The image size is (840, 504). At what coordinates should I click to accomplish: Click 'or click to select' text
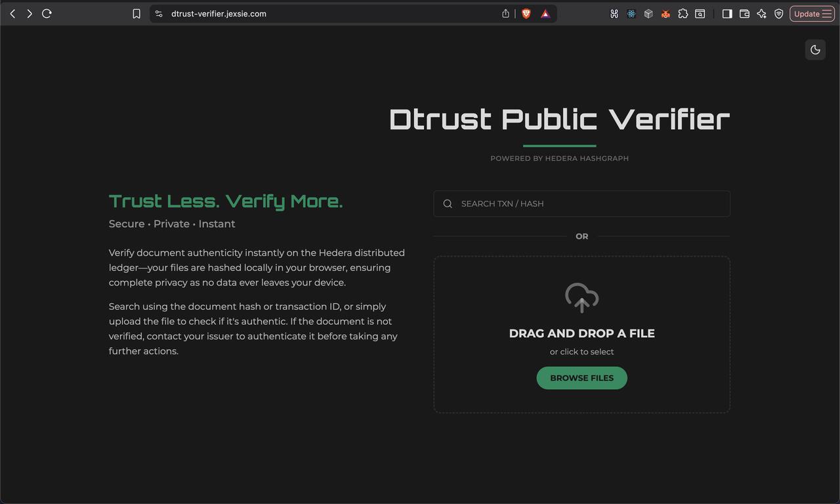[x=581, y=352]
